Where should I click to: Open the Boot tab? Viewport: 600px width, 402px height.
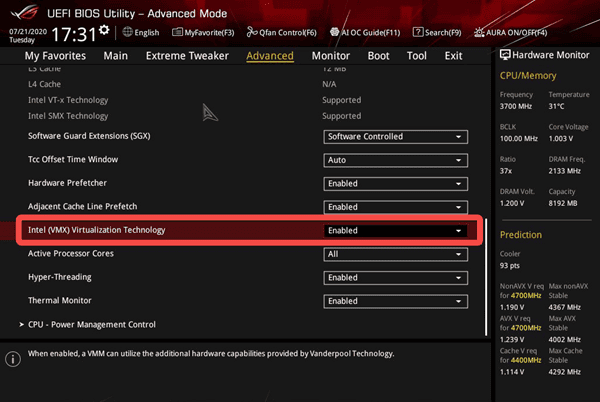click(378, 56)
